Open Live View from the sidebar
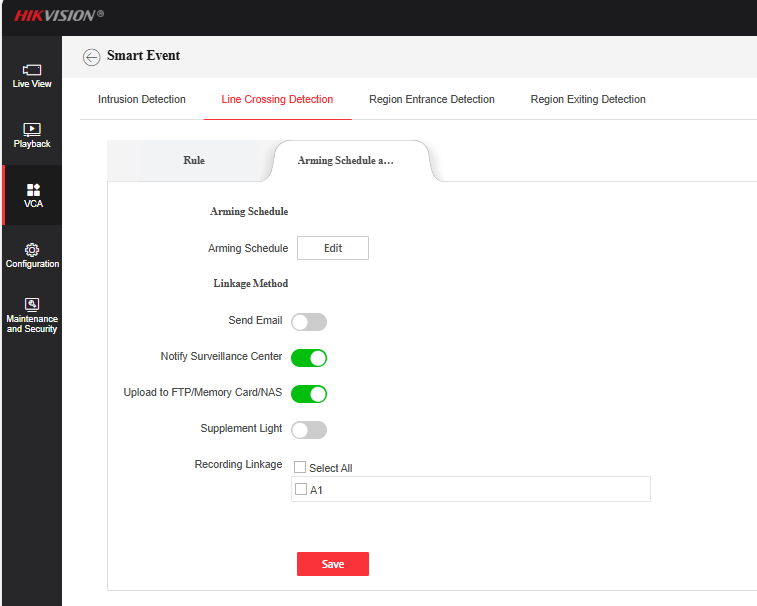This screenshot has height=606, width=757. pyautogui.click(x=31, y=75)
